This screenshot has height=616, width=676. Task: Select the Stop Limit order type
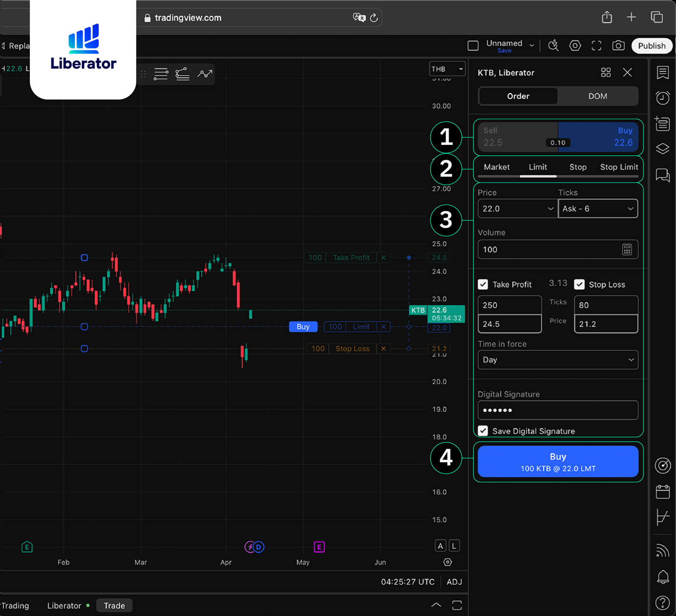point(619,167)
